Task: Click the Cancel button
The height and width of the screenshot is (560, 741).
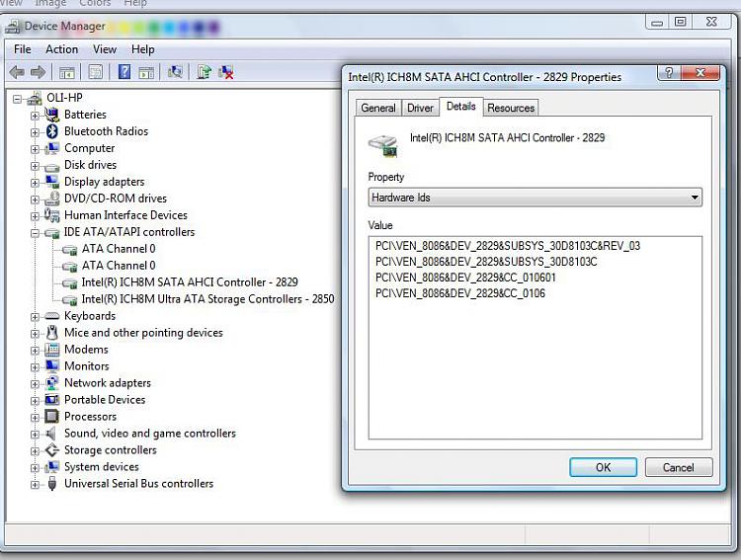Action: click(678, 467)
